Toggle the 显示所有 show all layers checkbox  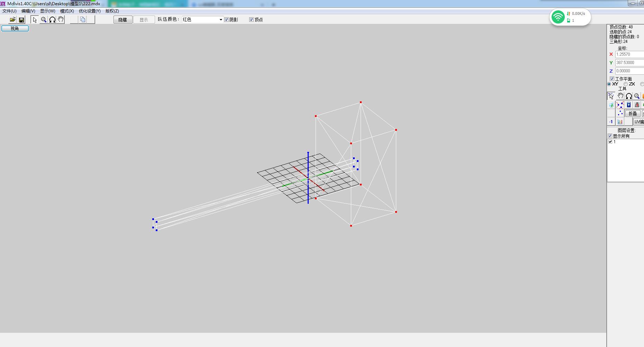(x=610, y=136)
